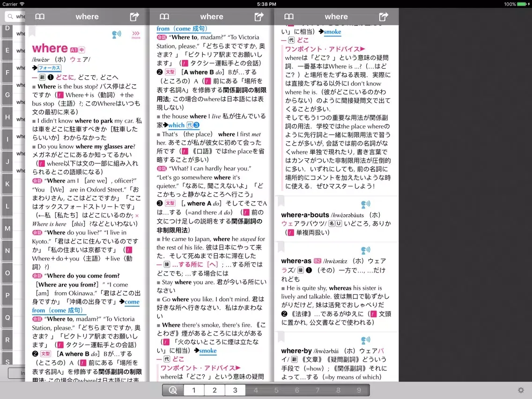The width and height of the screenshot is (532, 399).
Task: Jump to index letter I
Action: [x=7, y=139]
